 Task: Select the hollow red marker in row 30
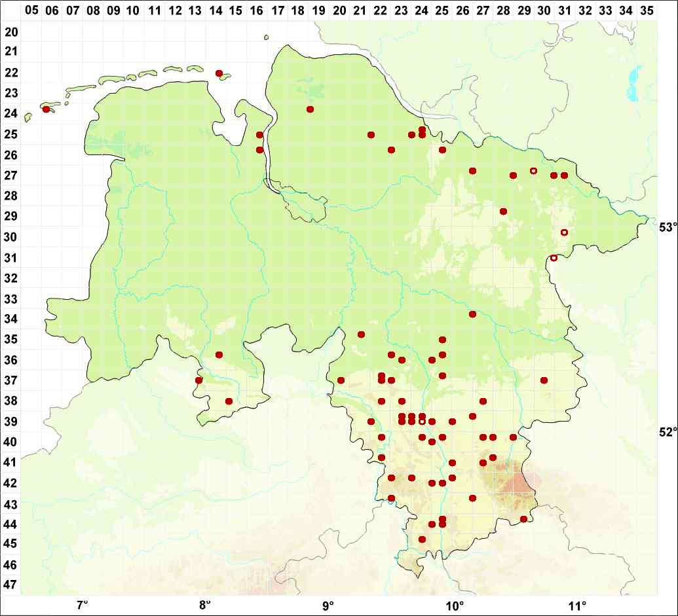coord(564,232)
